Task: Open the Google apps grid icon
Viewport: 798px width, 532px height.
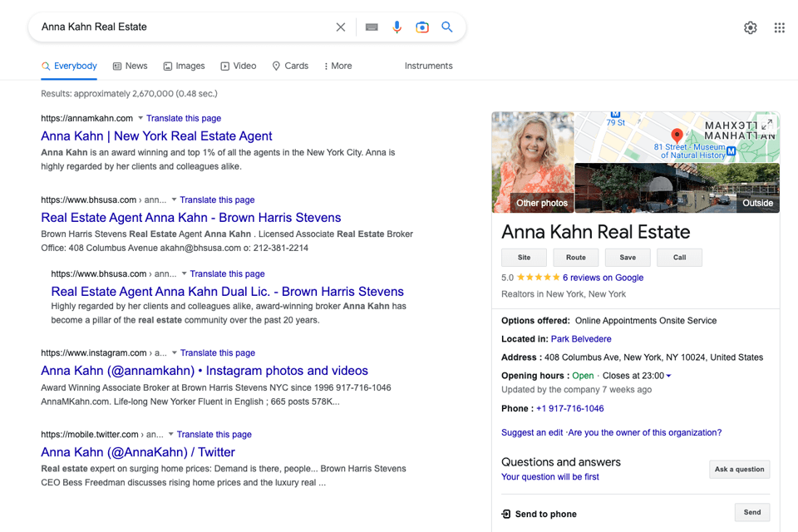Action: tap(779, 27)
